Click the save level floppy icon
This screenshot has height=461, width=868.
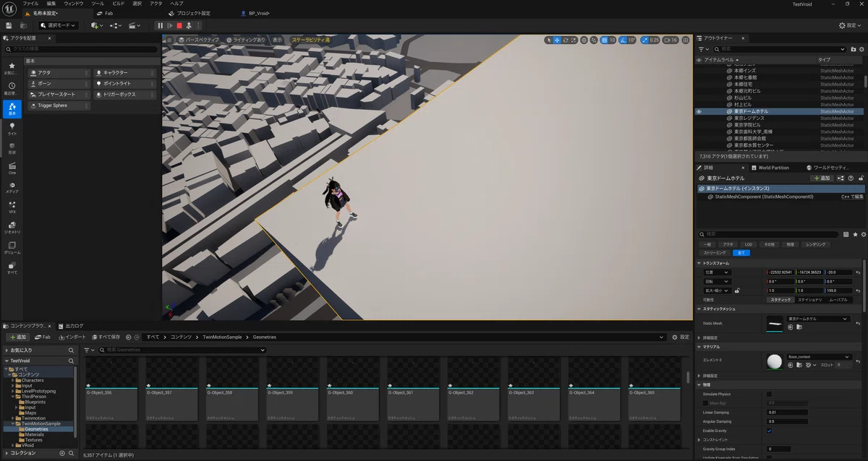tap(9, 25)
